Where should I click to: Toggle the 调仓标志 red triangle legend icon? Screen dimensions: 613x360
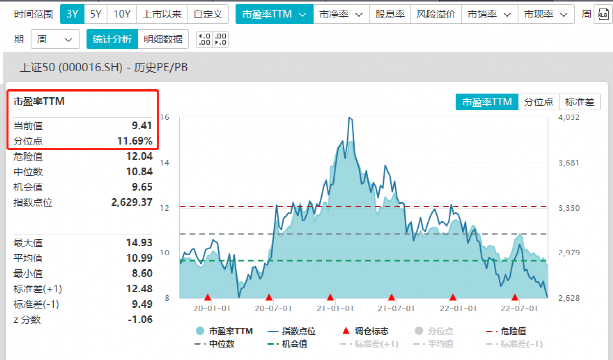(346, 331)
